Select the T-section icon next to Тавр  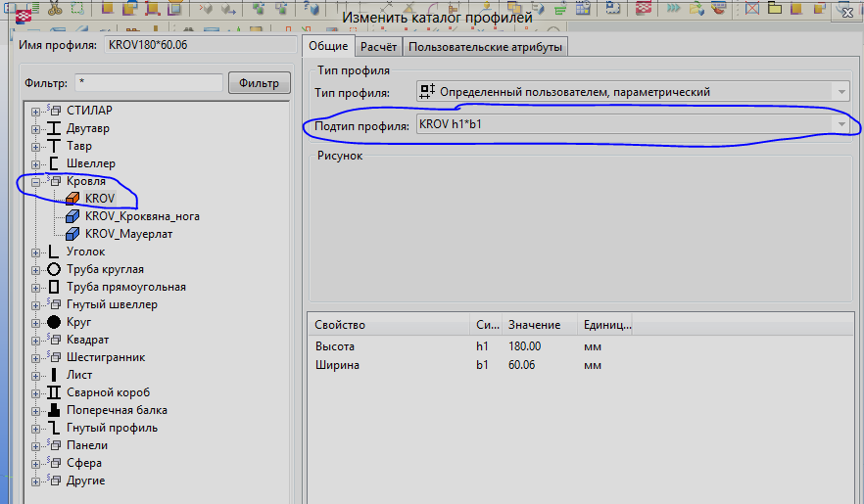tap(54, 146)
